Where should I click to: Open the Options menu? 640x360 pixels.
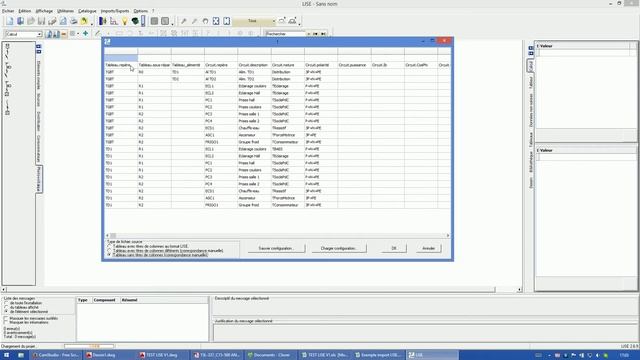(x=140, y=11)
